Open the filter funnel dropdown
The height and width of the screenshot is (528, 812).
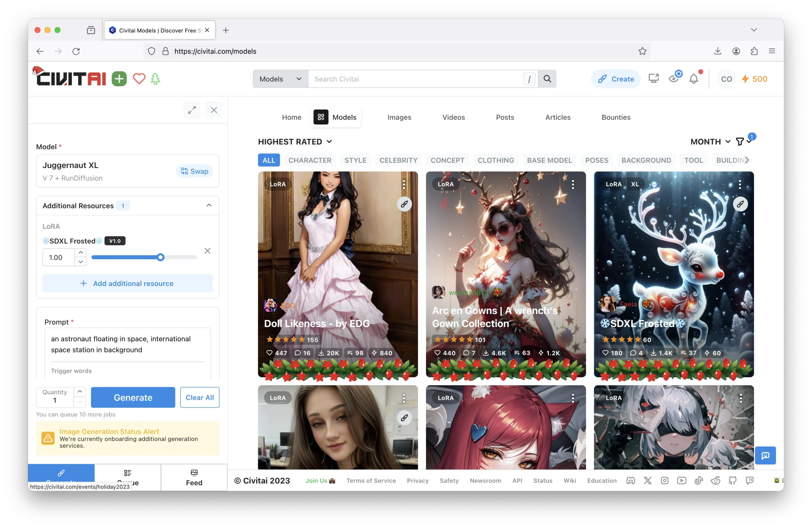(744, 141)
